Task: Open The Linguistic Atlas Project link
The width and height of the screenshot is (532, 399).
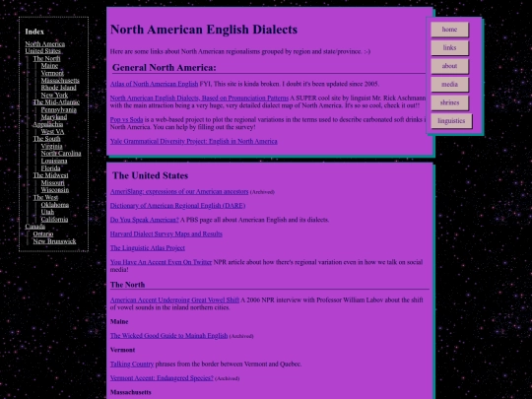Action: pyautogui.click(x=148, y=248)
